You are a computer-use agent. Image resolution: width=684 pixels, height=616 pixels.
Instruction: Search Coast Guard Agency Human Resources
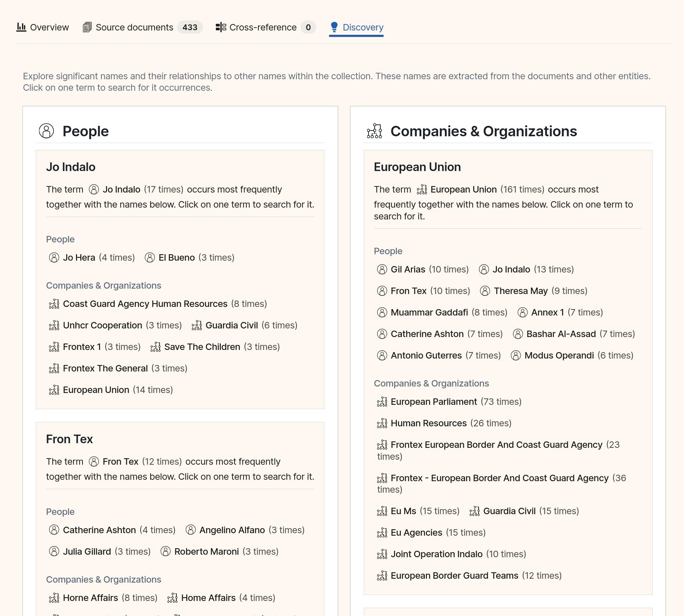(x=158, y=304)
